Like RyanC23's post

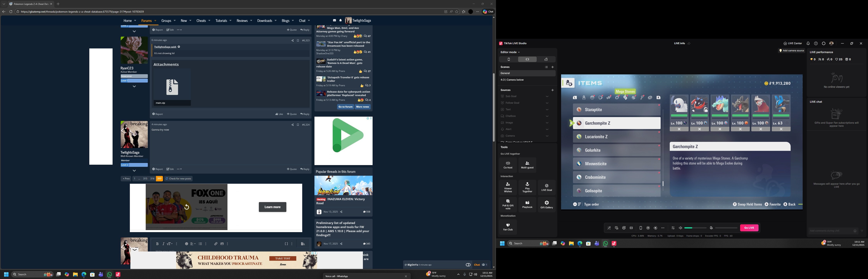279,114
